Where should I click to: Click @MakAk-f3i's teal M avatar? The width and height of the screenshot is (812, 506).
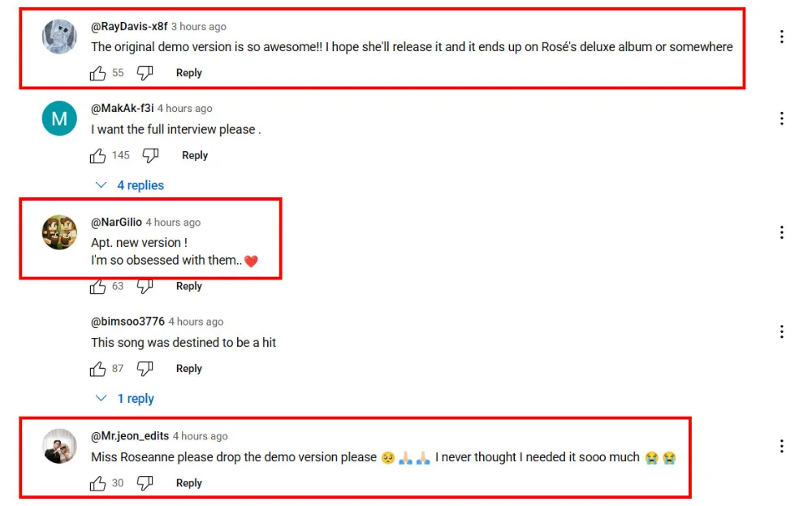tap(59, 119)
